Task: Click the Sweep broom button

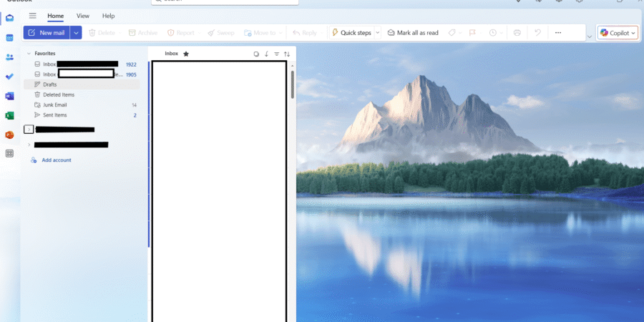Action: [221, 33]
